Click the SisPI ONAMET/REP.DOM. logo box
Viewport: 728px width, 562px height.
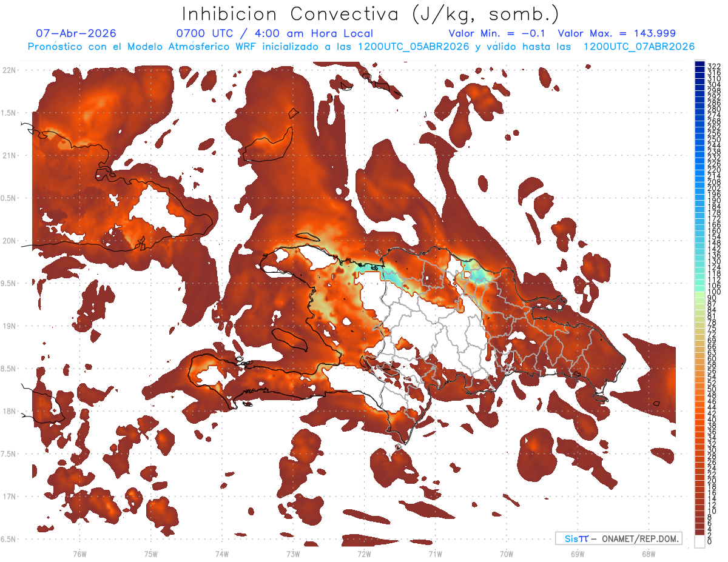pyautogui.click(x=618, y=538)
